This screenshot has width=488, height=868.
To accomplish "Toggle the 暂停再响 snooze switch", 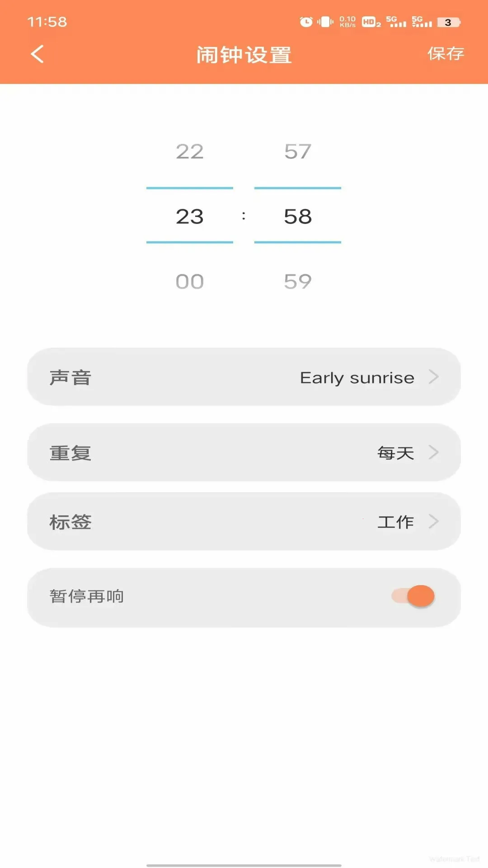I will [x=413, y=596].
